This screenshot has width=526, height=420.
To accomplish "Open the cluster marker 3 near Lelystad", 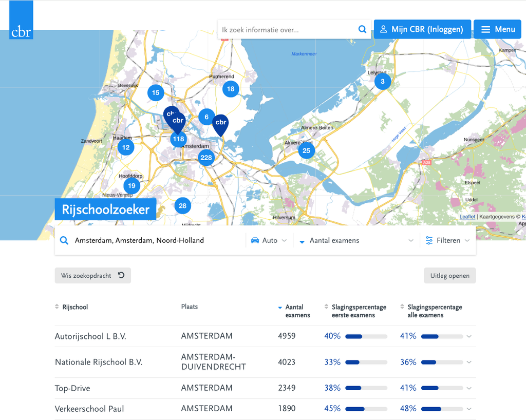I will (382, 82).
